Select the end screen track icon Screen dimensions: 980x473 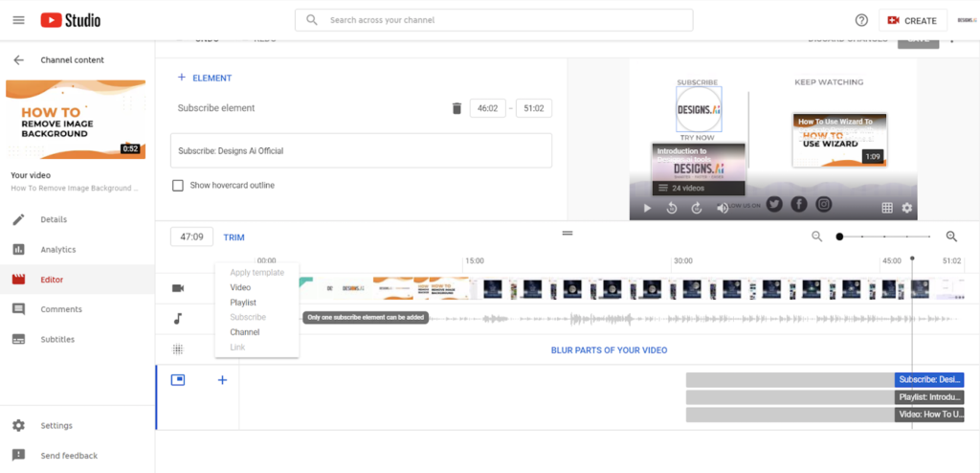(177, 380)
